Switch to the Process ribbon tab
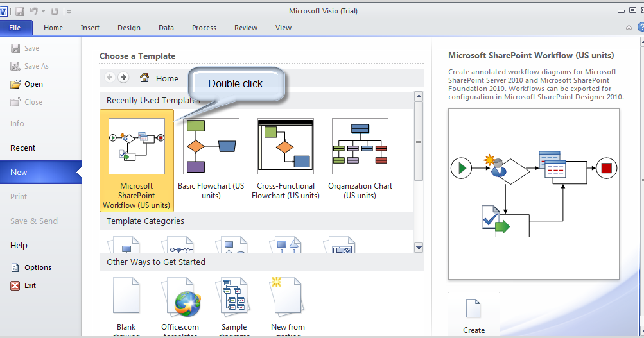Screen dimensions: 644x338 [x=204, y=28]
